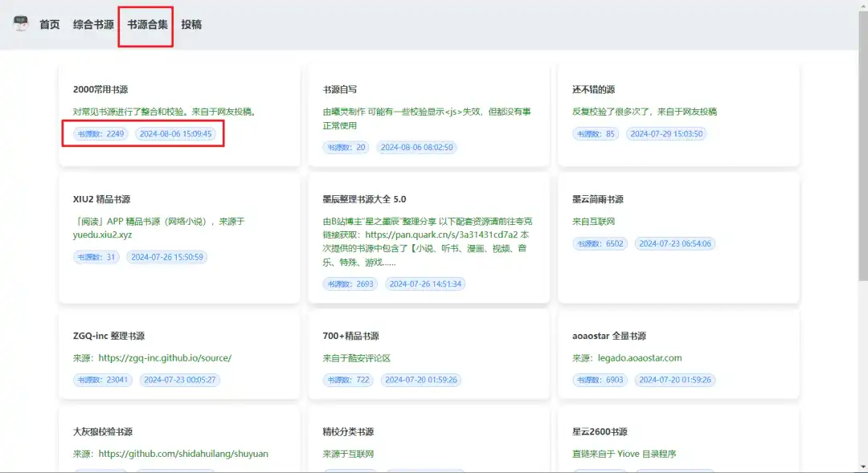Click the 2024-07-26 15:50:59 date badge

(x=167, y=257)
